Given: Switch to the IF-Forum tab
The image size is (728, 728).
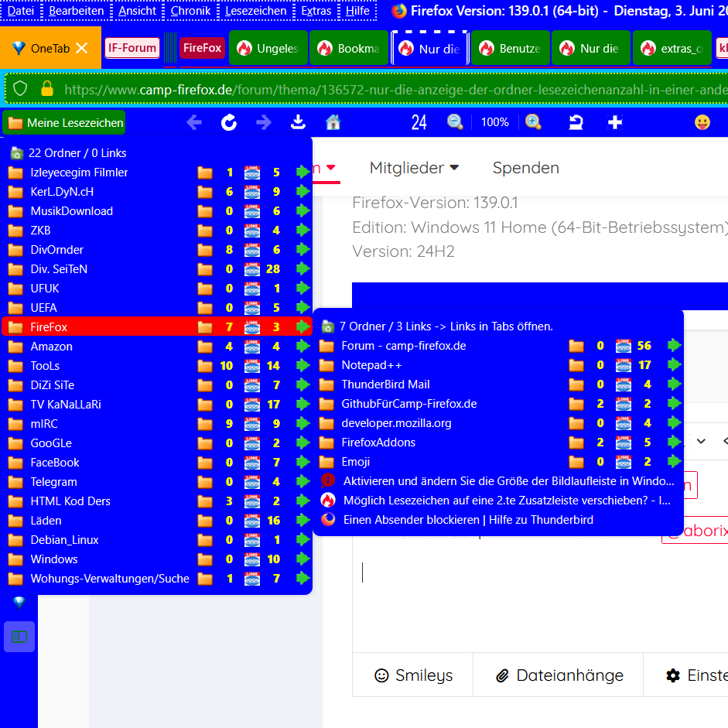Looking at the screenshot, I should (x=132, y=48).
